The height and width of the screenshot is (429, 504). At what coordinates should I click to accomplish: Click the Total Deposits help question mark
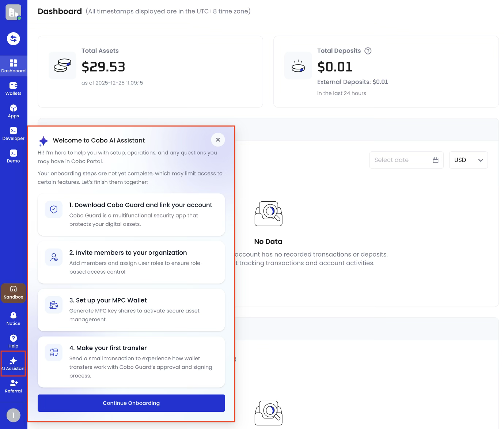(368, 51)
